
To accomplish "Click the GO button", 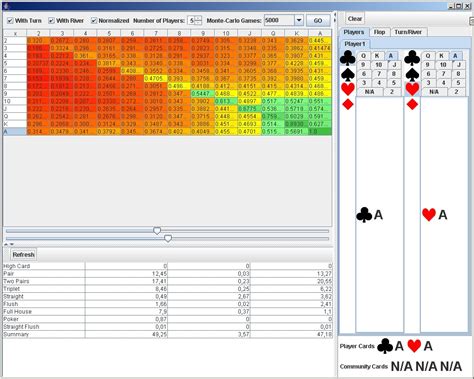I will (318, 21).
